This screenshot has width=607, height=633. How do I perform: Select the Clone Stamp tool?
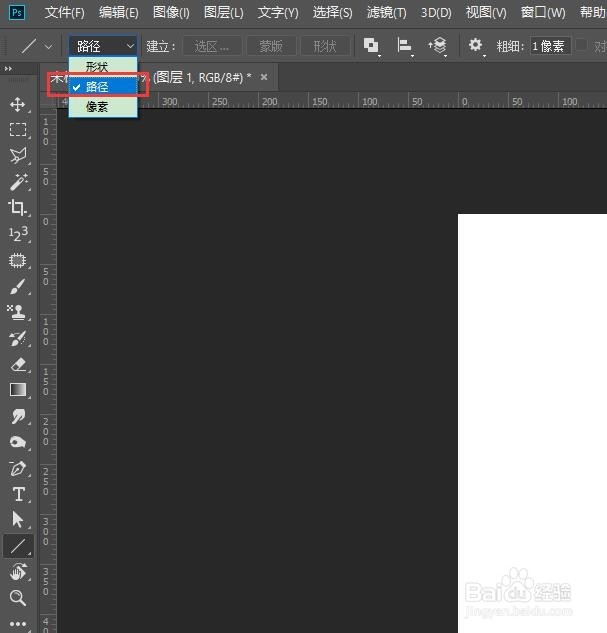[x=18, y=312]
